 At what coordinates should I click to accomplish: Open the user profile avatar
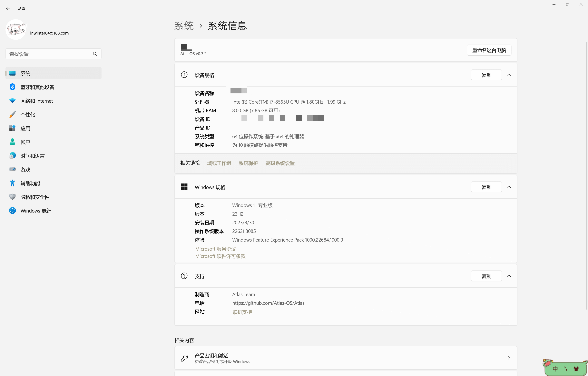(x=16, y=30)
